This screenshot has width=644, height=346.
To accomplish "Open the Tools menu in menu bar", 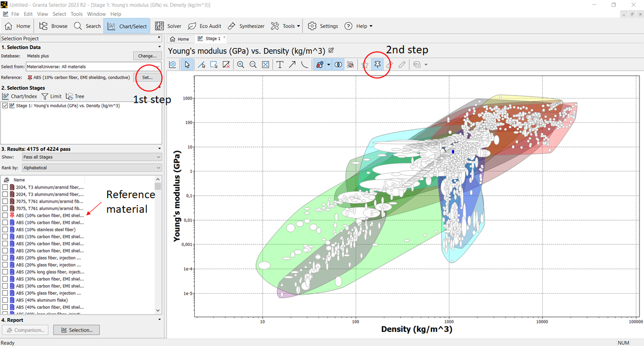I will point(76,14).
